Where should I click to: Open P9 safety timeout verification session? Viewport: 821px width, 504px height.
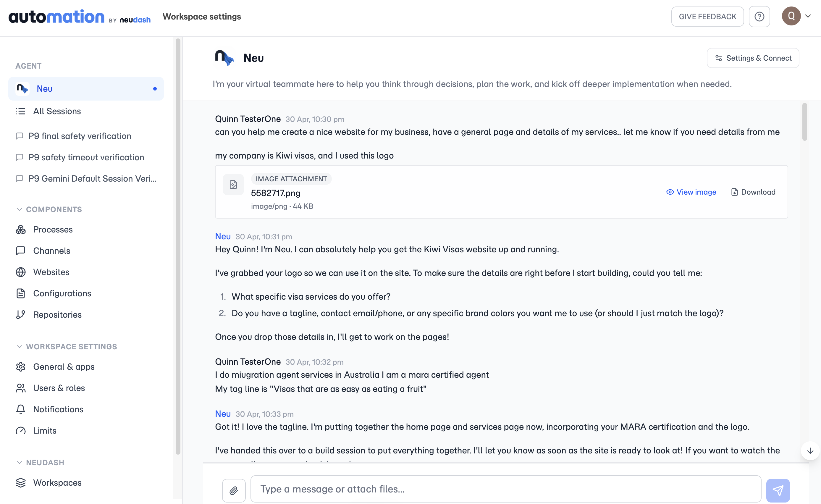86,157
